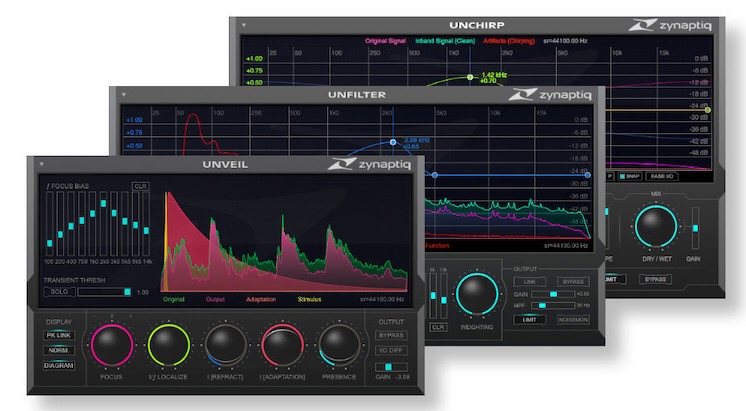746x411 pixels.
Task: Click the 'Output' legend label in UNVEIL
Action: [x=215, y=299]
